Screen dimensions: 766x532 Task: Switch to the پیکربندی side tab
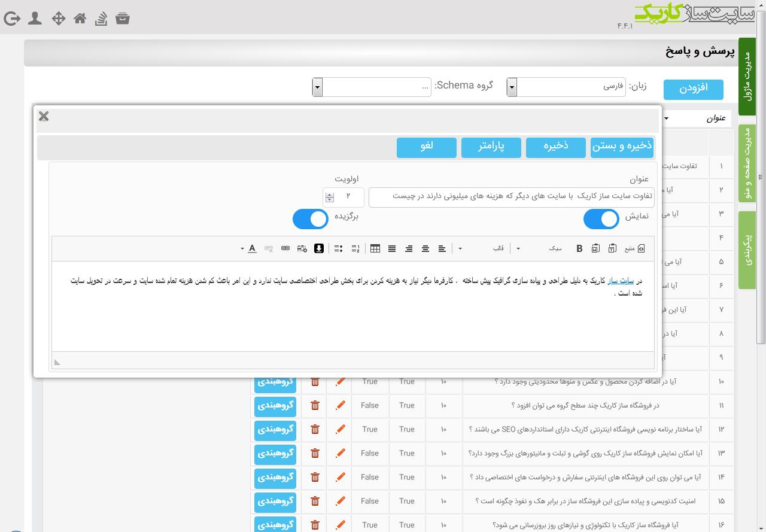[747, 250]
